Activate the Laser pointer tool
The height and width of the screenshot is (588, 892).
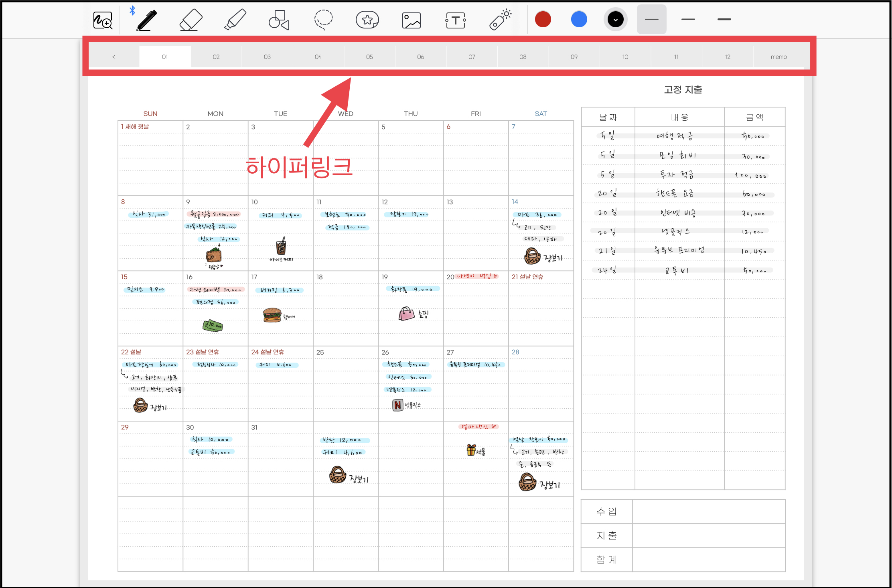click(500, 20)
